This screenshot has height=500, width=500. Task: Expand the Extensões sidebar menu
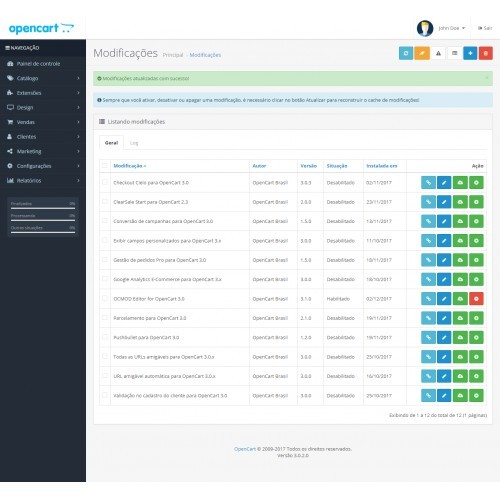pyautogui.click(x=43, y=93)
